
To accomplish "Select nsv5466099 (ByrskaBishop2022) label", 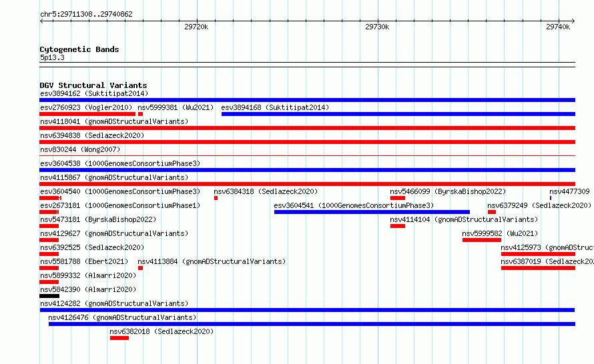I will (x=448, y=191).
